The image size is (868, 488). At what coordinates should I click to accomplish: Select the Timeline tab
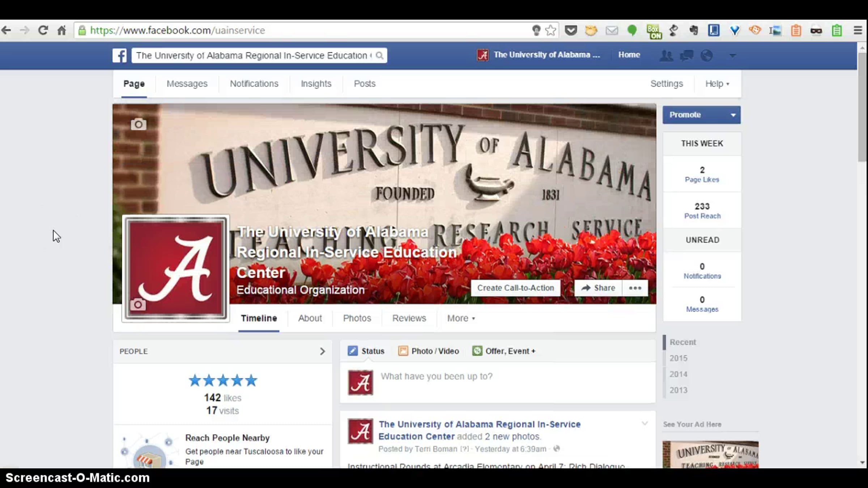[x=259, y=318]
